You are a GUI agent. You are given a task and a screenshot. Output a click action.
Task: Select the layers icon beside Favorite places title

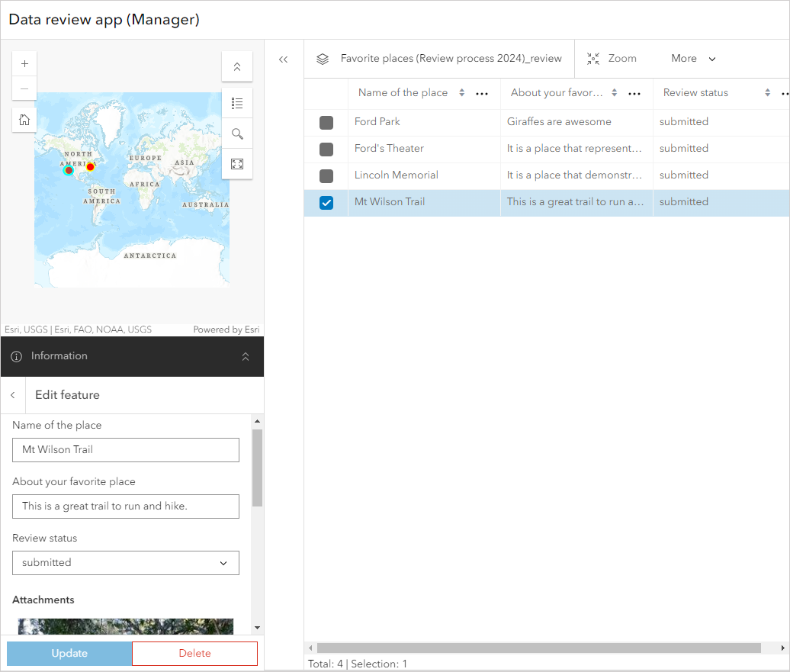(x=323, y=58)
